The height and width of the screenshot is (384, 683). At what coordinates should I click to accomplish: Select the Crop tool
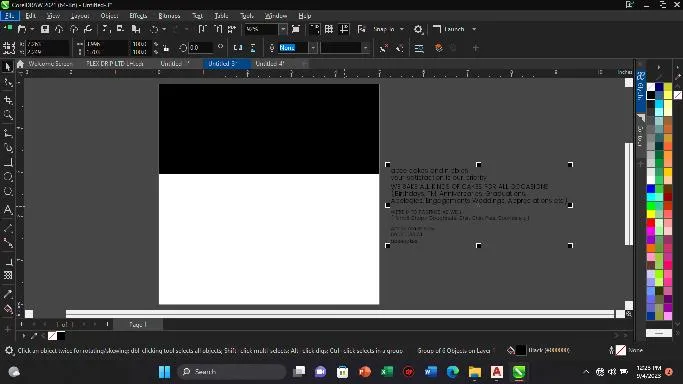click(8, 100)
